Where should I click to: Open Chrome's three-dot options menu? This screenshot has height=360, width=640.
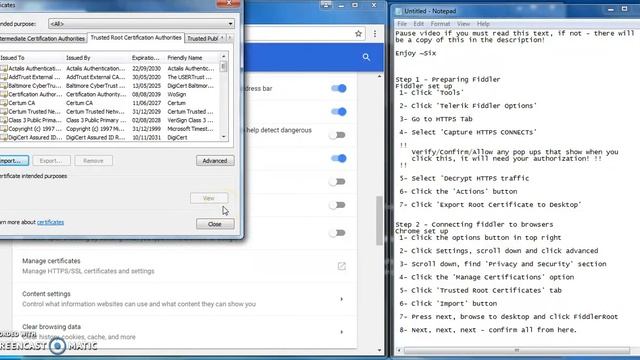[x=375, y=33]
